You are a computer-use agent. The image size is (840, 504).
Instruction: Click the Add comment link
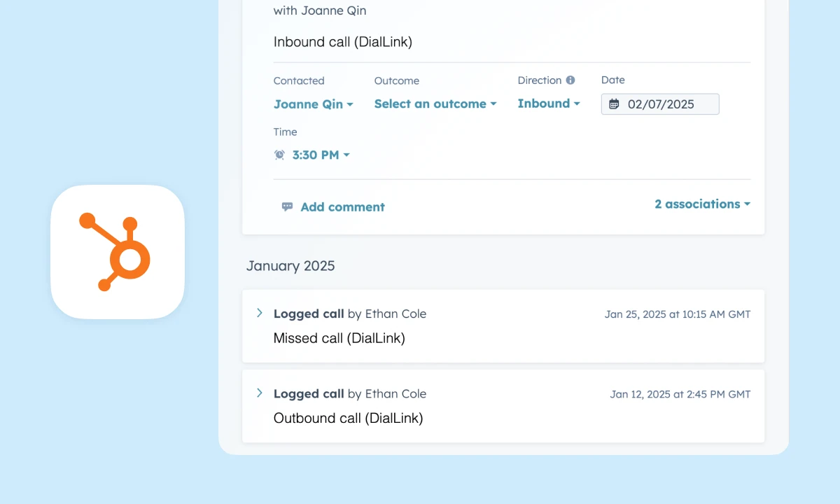342,207
